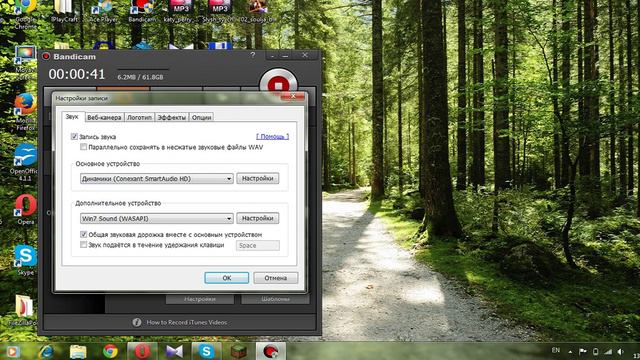Enable parallel saving to uncompressed WAV files
The image size is (640, 360).
pyautogui.click(x=83, y=147)
